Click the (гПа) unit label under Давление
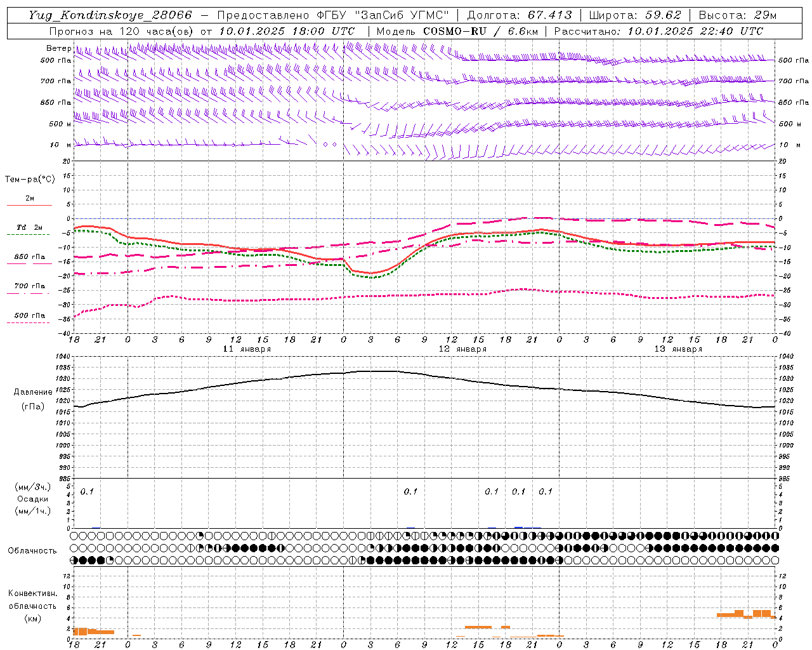 (33, 407)
